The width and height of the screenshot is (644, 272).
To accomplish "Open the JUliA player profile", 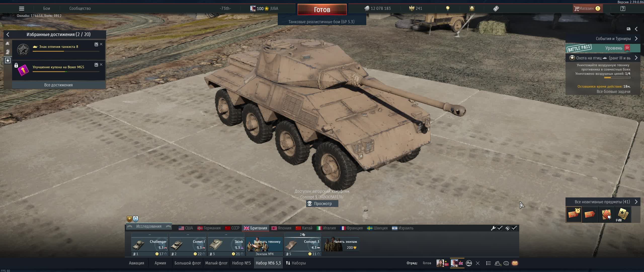I will (x=264, y=8).
